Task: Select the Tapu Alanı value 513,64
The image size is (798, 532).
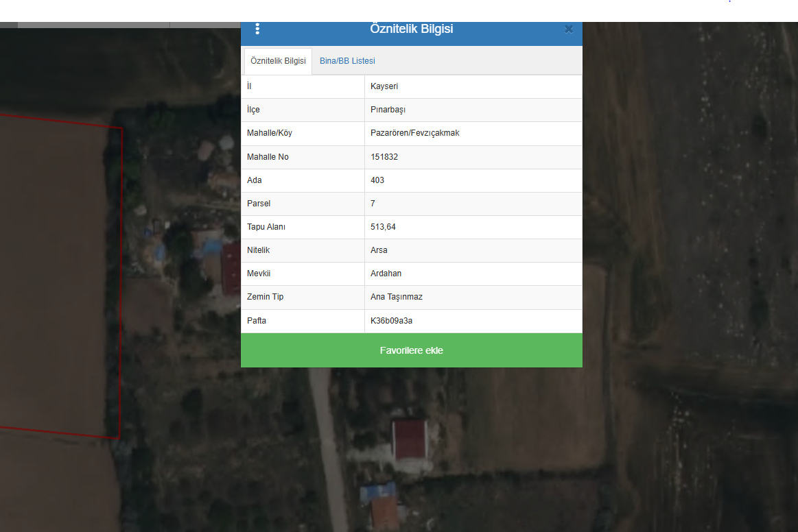Action: (x=383, y=228)
